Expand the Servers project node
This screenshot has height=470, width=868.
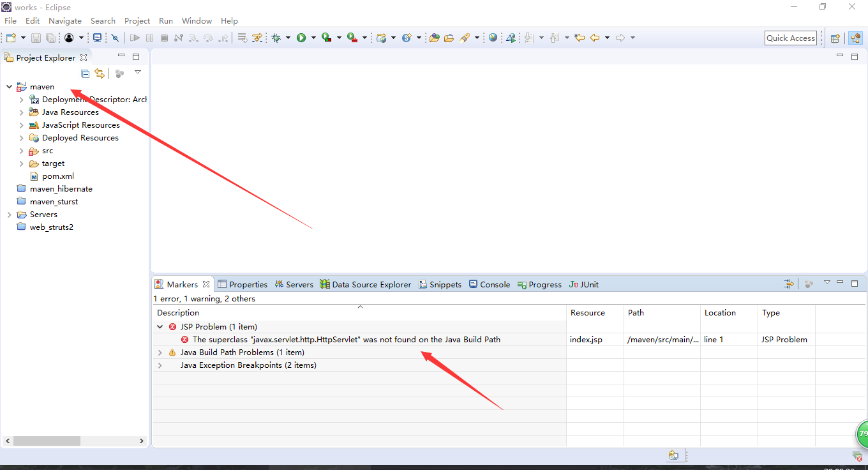point(9,215)
